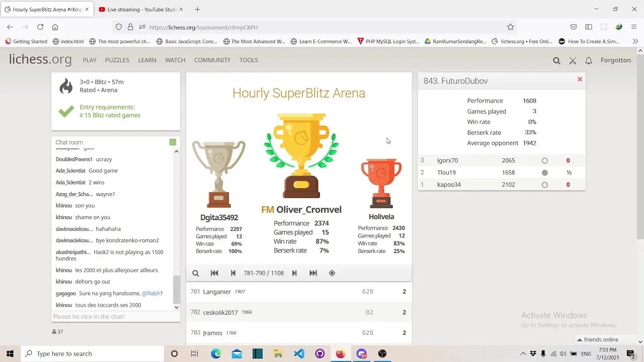Open Getting Started bookmark
Screen dimensions: 644x362
point(26,41)
